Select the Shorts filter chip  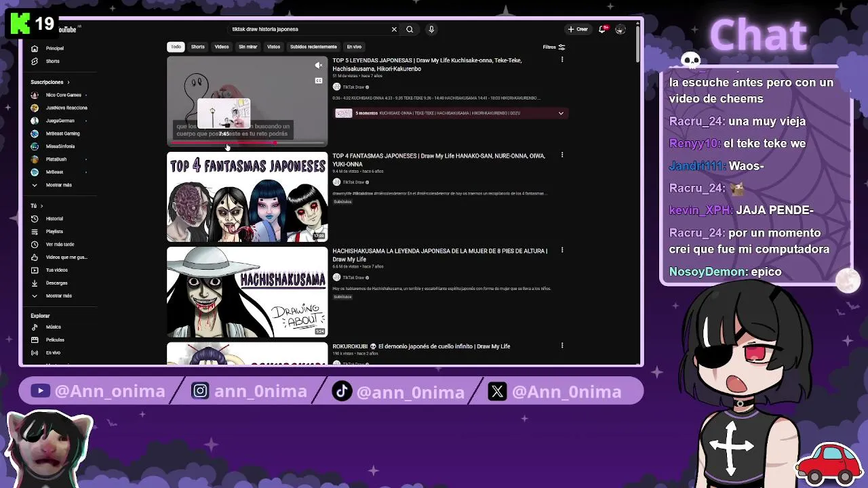pyautogui.click(x=197, y=47)
